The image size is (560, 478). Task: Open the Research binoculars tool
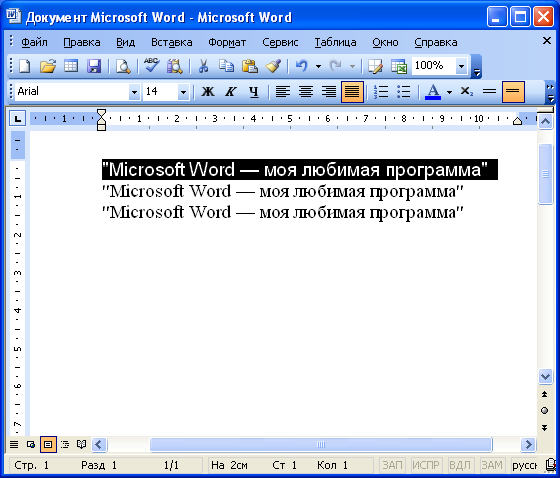click(x=175, y=66)
